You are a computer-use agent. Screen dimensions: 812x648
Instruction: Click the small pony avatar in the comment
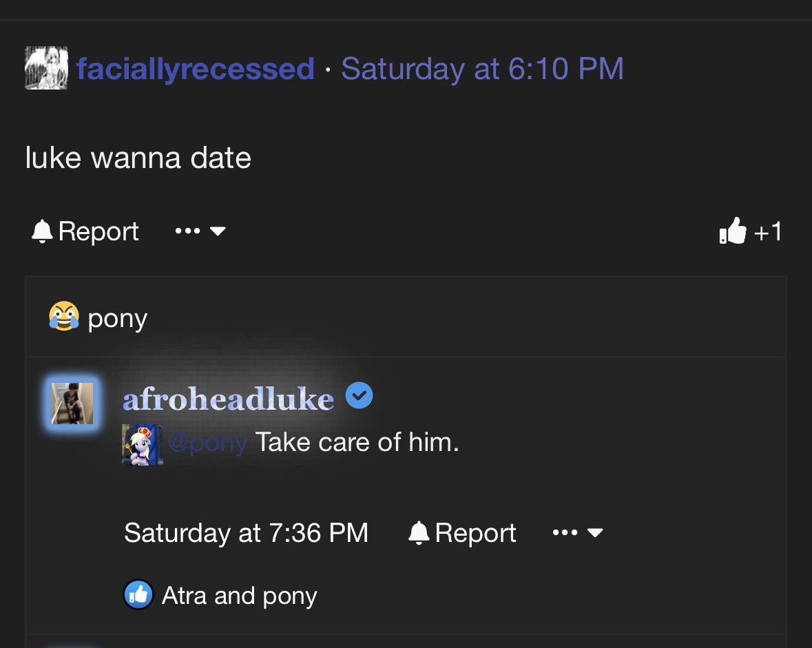pyautogui.click(x=143, y=445)
